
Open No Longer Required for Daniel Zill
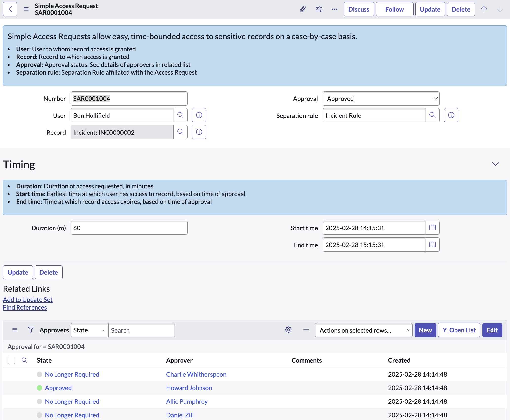tap(72, 415)
